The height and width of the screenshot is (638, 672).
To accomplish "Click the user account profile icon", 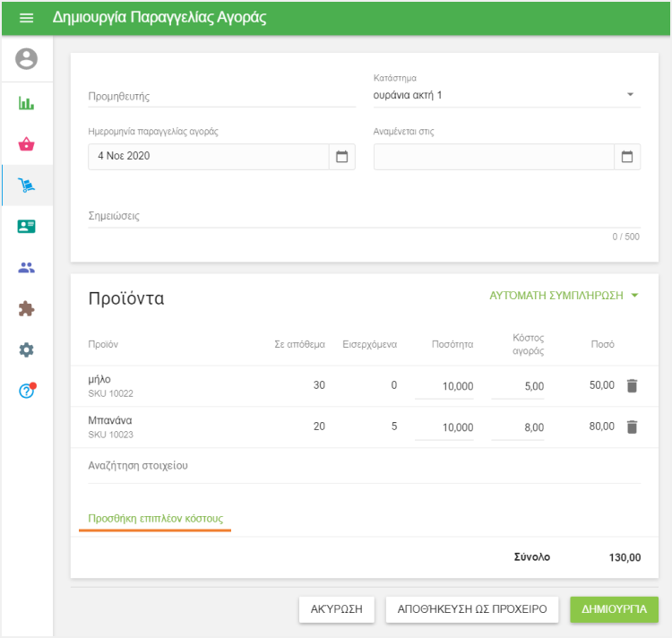I will tap(27, 59).
